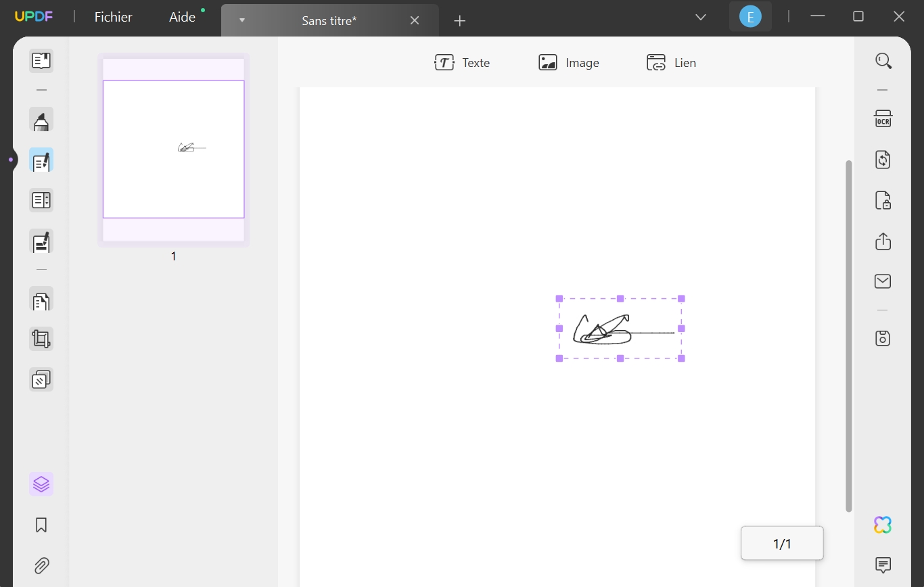Open the Fichier menu
Image resolution: width=924 pixels, height=587 pixels.
coord(112,17)
